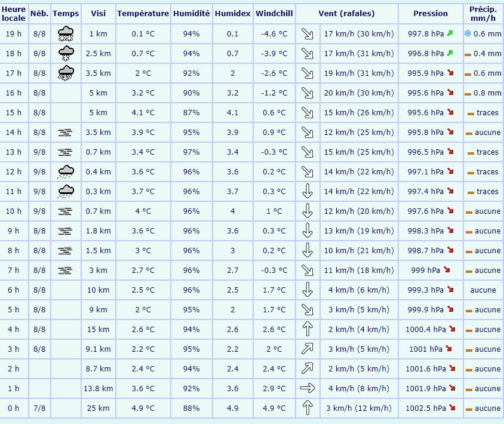Select the Vent (rafales) column header
This screenshot has width=504, height=424.
click(x=346, y=14)
